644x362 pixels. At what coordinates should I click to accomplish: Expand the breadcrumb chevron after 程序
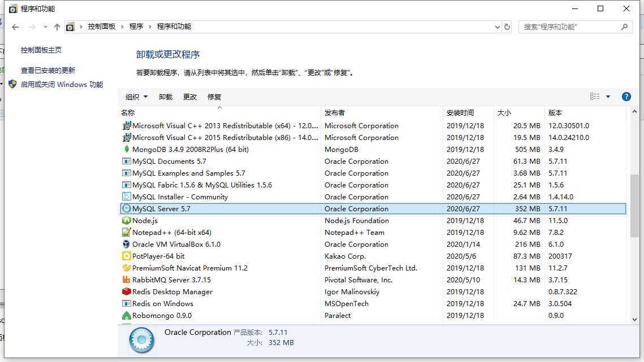coord(150,27)
